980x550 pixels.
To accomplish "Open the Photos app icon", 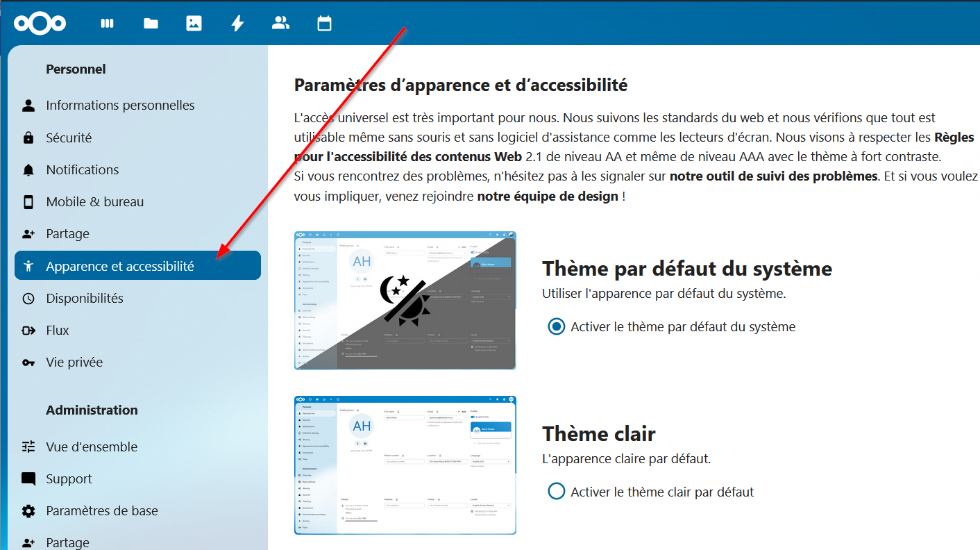I will 194,24.
